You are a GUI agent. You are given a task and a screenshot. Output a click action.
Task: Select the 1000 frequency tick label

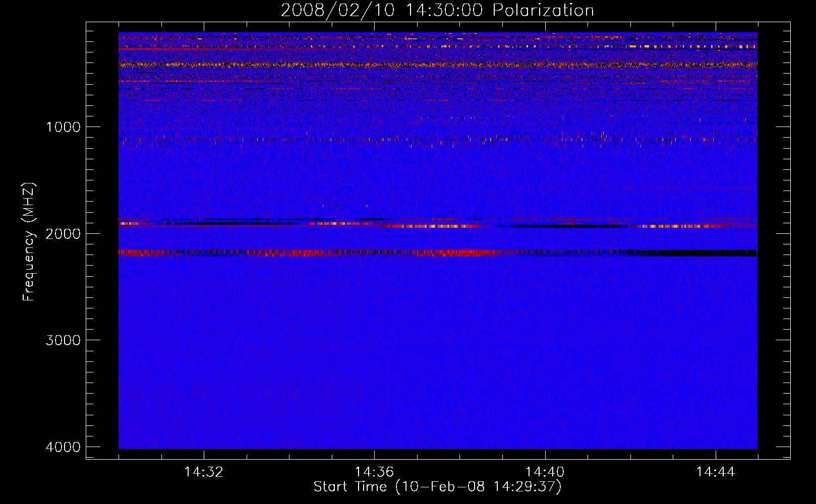pyautogui.click(x=63, y=127)
